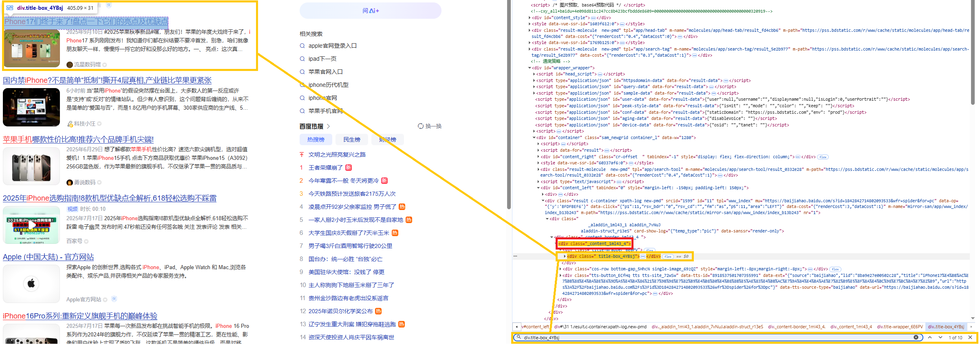Close the DevTools find bar
The height and width of the screenshot is (345, 980).
970,337
